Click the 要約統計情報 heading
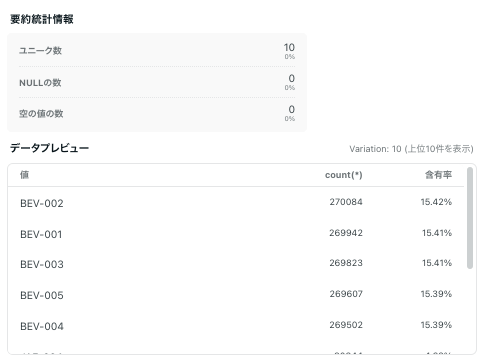Screen dimensions: 484x364 click(x=42, y=19)
